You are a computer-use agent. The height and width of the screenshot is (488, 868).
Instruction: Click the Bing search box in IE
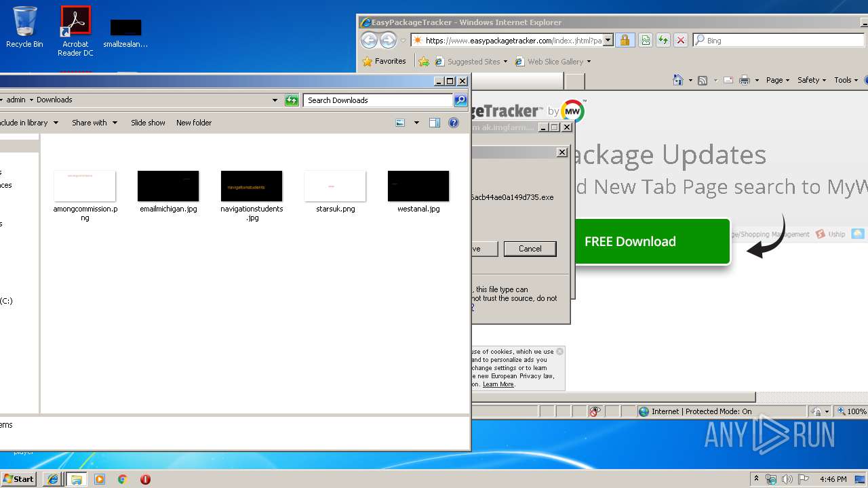pyautogui.click(x=779, y=41)
